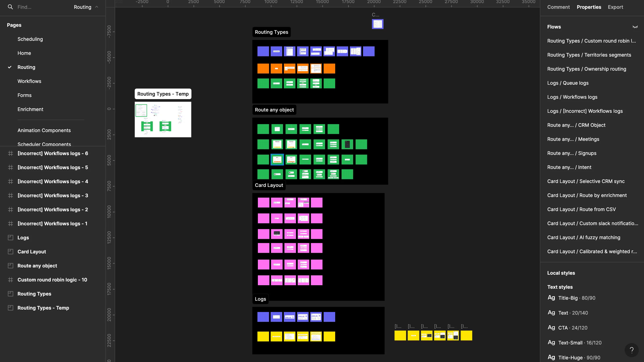Click frame icon beside Custom round robin logic - 10

click(x=11, y=280)
